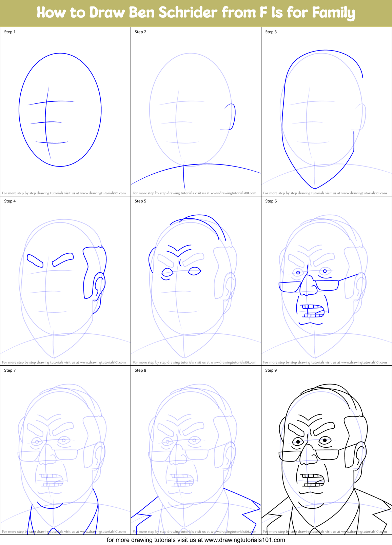Click the 'Step 9' label
This screenshot has width=392, height=545.
click(x=271, y=370)
